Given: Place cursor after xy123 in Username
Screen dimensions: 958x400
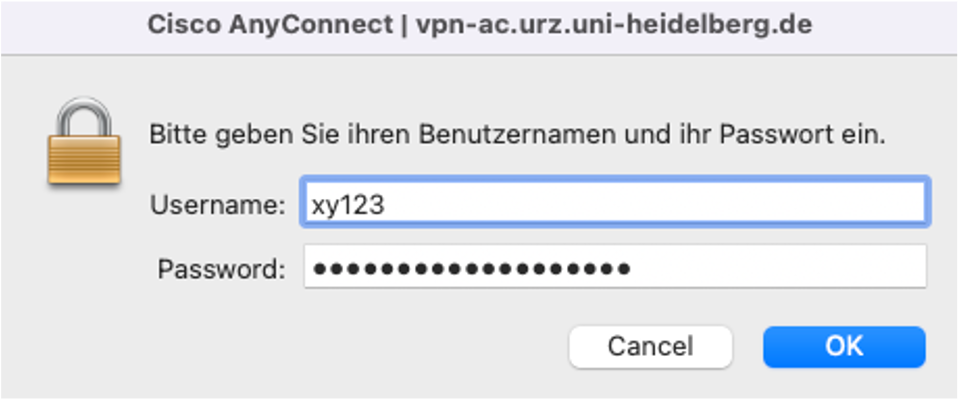Looking at the screenshot, I should pos(386,205).
